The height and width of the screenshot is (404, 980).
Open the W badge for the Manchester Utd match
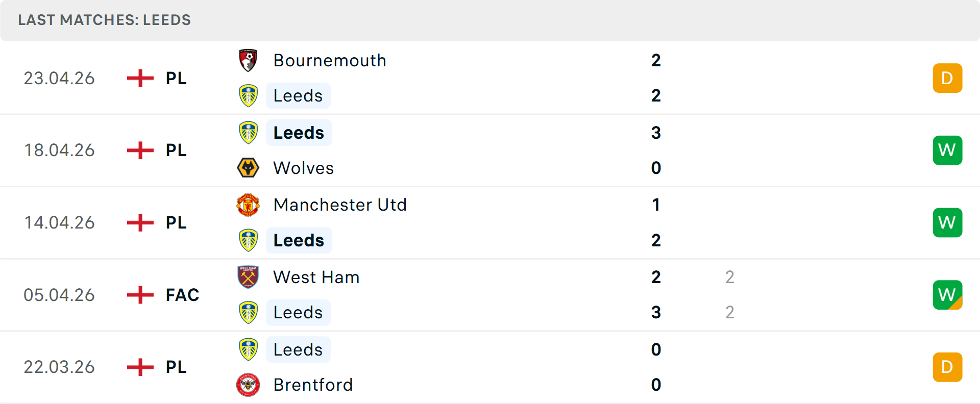pos(947,222)
